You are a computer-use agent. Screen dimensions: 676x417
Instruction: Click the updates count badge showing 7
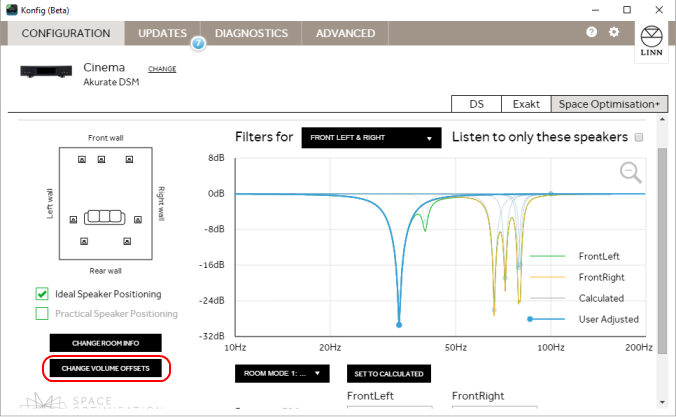click(198, 43)
